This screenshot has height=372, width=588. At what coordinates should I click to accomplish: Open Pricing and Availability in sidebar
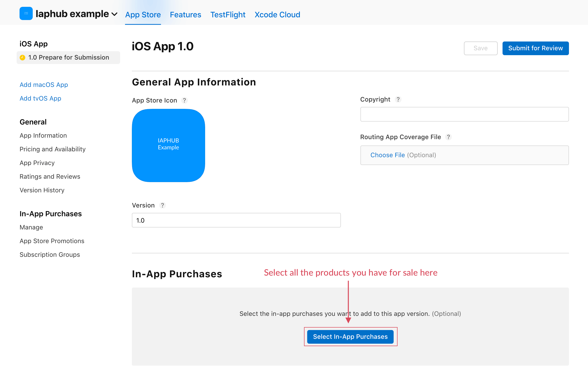pyautogui.click(x=52, y=149)
